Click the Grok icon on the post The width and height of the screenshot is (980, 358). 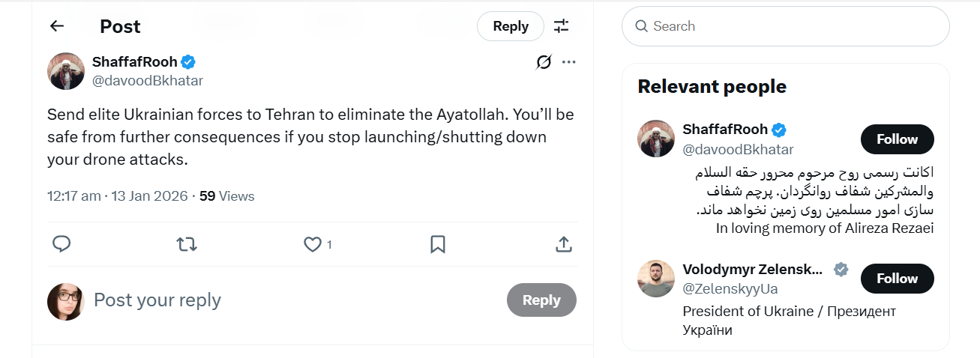[x=544, y=62]
